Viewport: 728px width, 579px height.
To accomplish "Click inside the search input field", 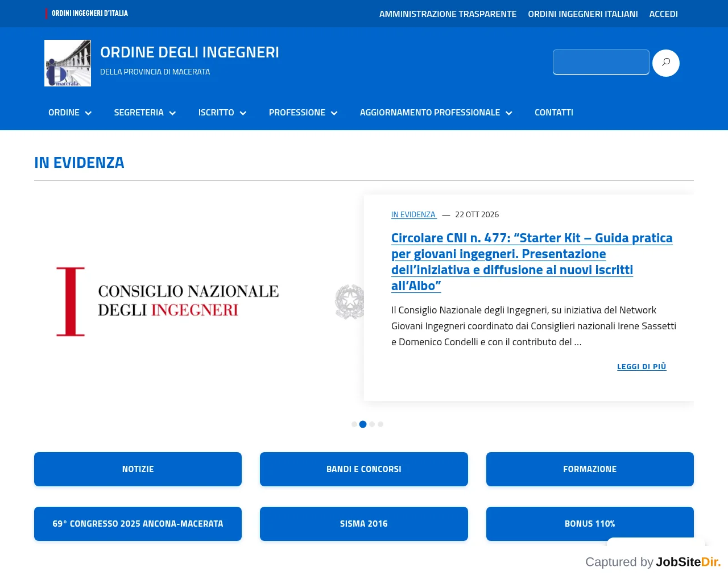I will point(601,62).
